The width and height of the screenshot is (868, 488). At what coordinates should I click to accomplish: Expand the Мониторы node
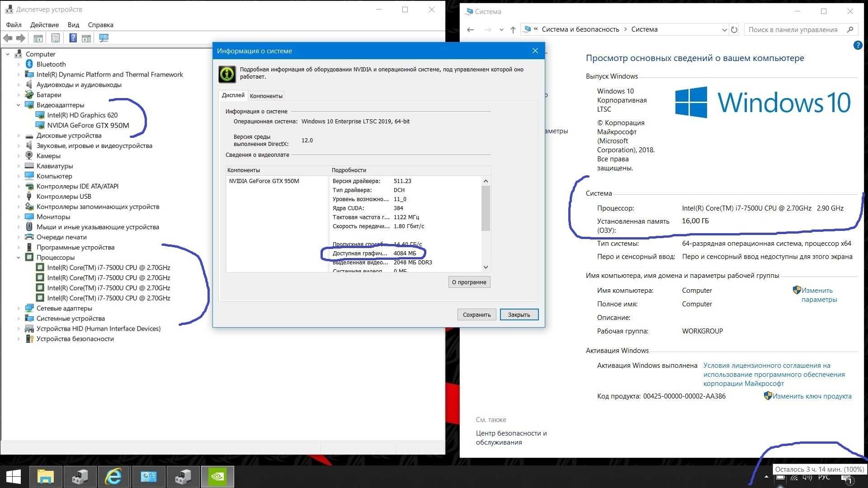click(19, 217)
